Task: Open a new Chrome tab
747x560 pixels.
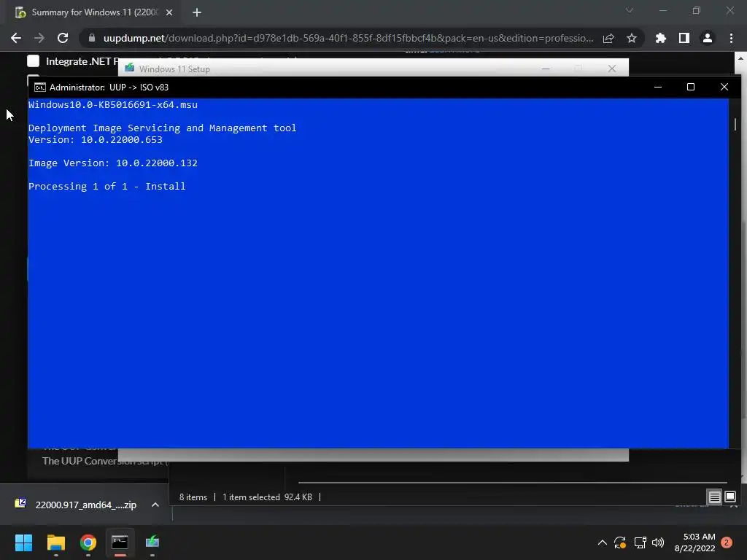Action: tap(197, 12)
